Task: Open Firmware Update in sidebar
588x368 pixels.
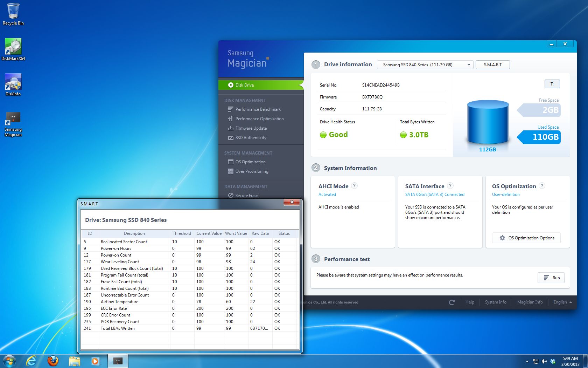Action: click(x=251, y=128)
